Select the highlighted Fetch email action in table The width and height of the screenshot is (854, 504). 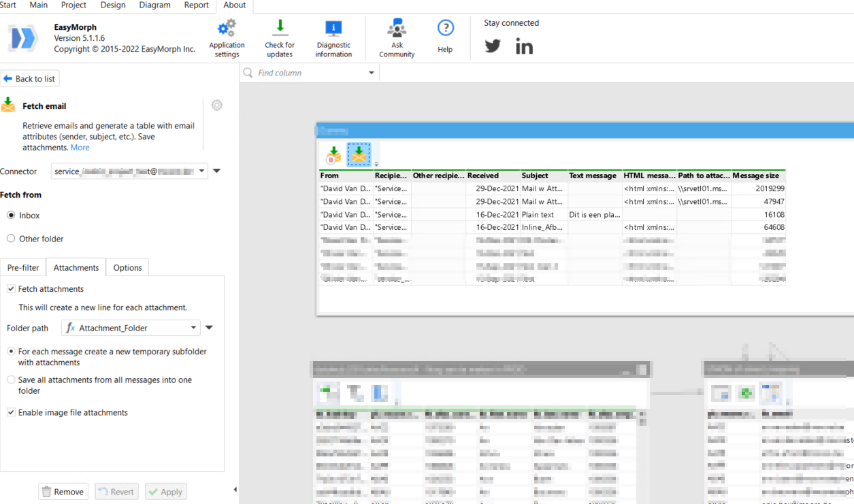[359, 155]
